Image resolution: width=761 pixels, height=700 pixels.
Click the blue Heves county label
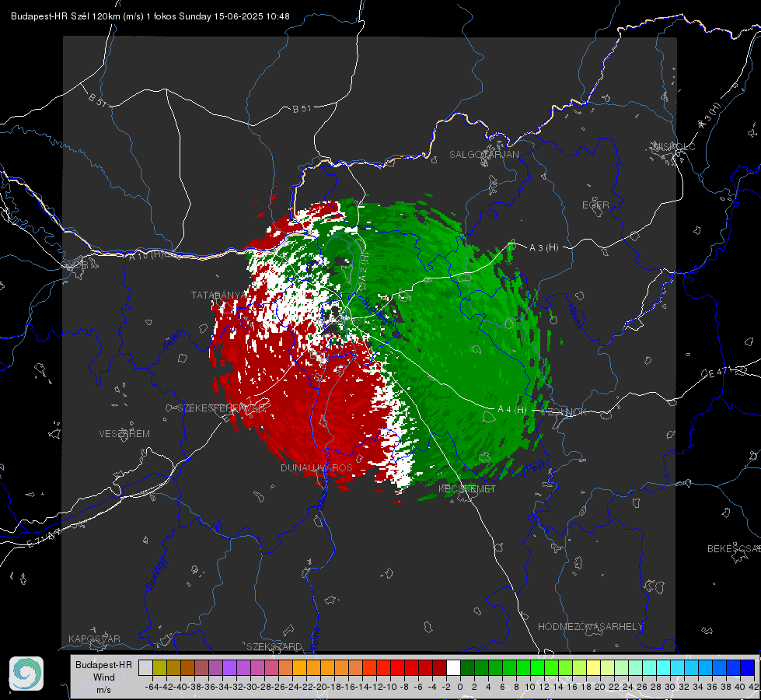574,316
